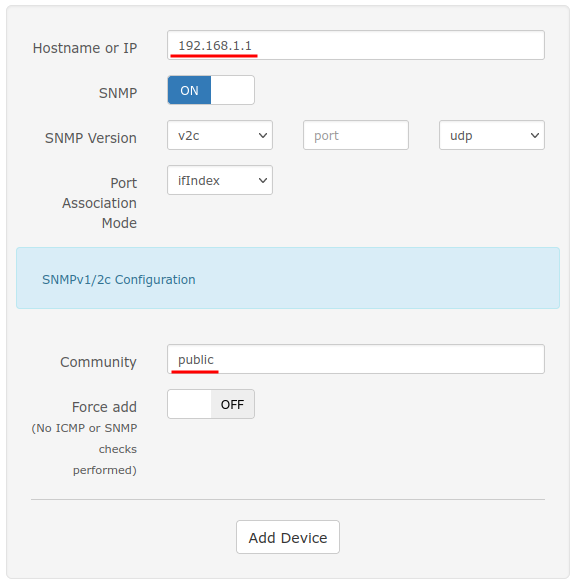Open the udp transport dropdown
Image resolution: width=578 pixels, height=587 pixels.
[492, 136]
